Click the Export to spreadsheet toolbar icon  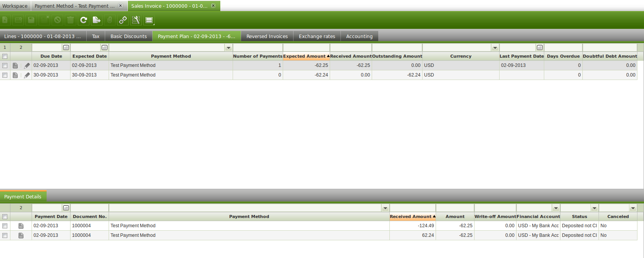(97, 20)
